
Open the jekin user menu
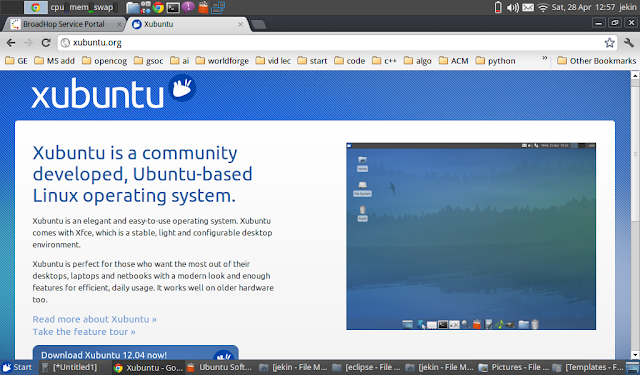(x=627, y=7)
